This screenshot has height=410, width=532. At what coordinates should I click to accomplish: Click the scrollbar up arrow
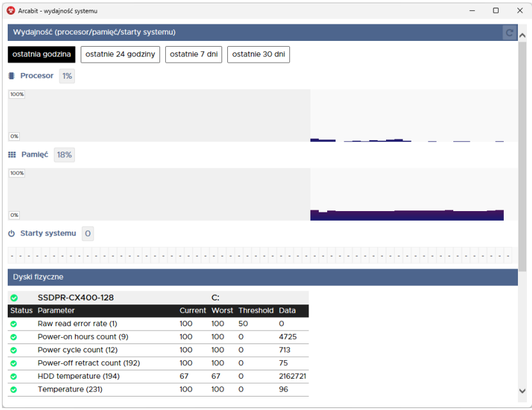[x=522, y=35]
